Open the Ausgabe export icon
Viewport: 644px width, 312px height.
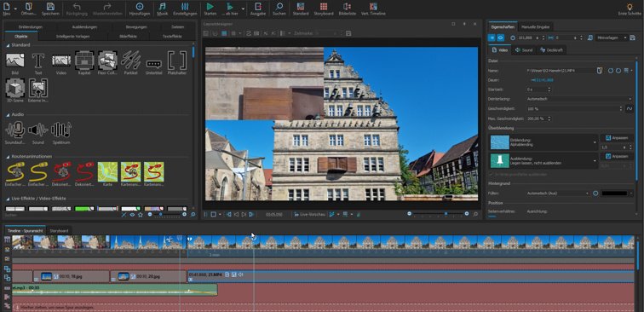[258, 7]
